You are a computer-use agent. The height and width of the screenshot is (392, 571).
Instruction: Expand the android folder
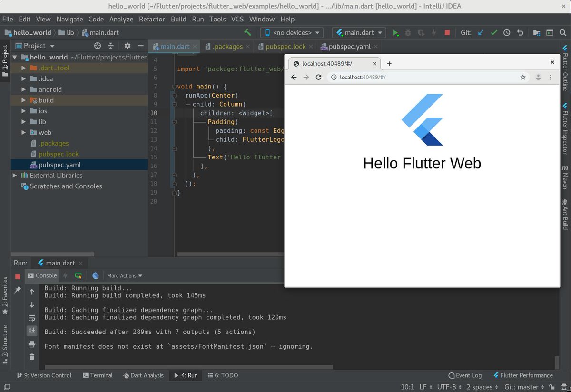tap(23, 89)
